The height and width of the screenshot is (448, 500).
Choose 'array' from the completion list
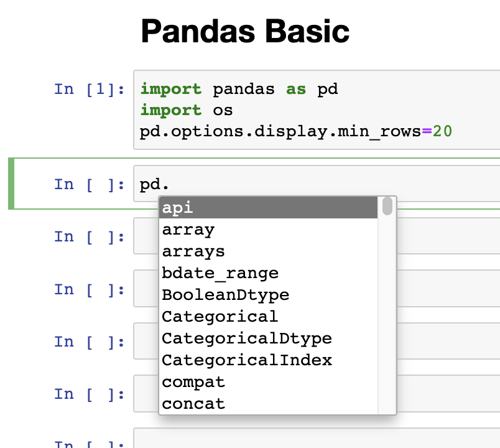(x=268, y=230)
